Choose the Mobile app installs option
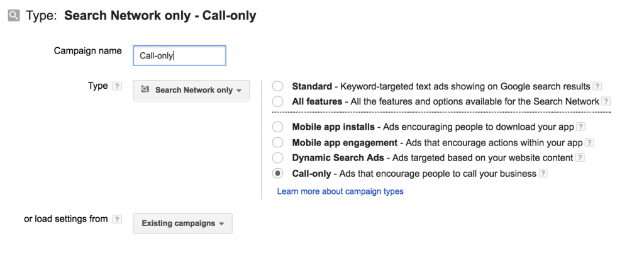 tap(277, 127)
